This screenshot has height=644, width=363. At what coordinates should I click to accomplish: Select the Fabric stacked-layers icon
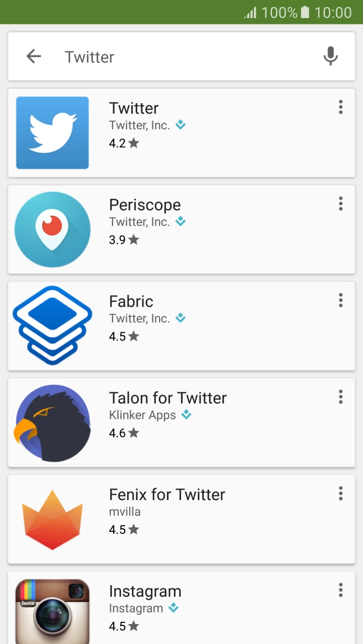coord(53,325)
